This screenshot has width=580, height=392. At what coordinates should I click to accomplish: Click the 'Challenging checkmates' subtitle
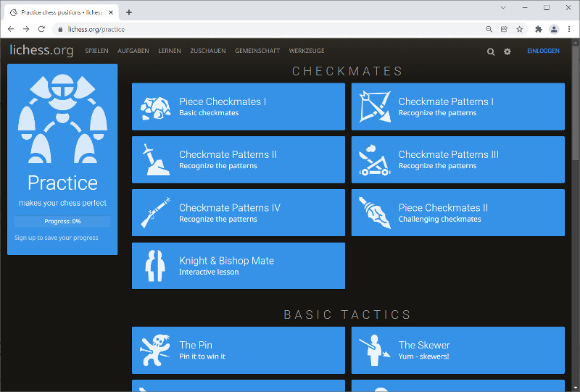439,220
